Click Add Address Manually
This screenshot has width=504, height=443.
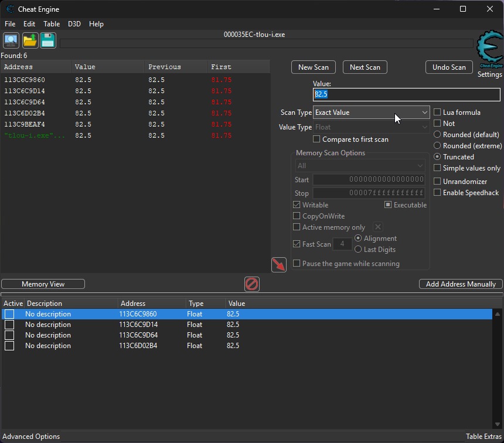pos(461,284)
